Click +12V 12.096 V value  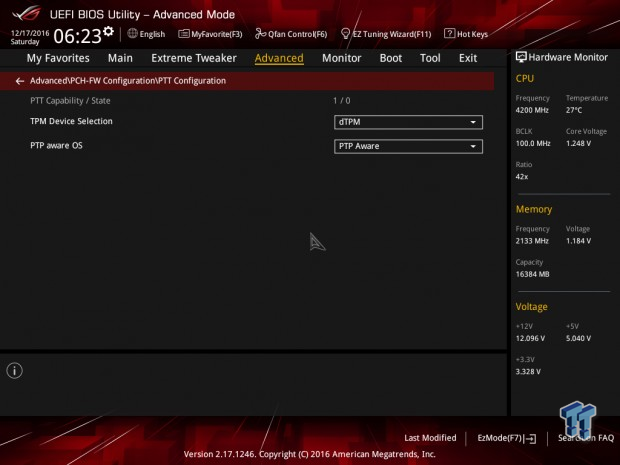coord(530,338)
